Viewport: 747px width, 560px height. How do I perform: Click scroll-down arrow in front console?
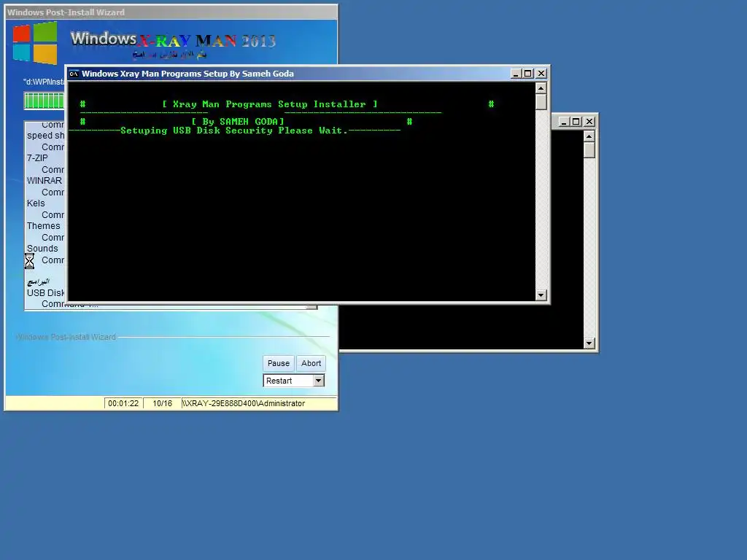click(541, 295)
